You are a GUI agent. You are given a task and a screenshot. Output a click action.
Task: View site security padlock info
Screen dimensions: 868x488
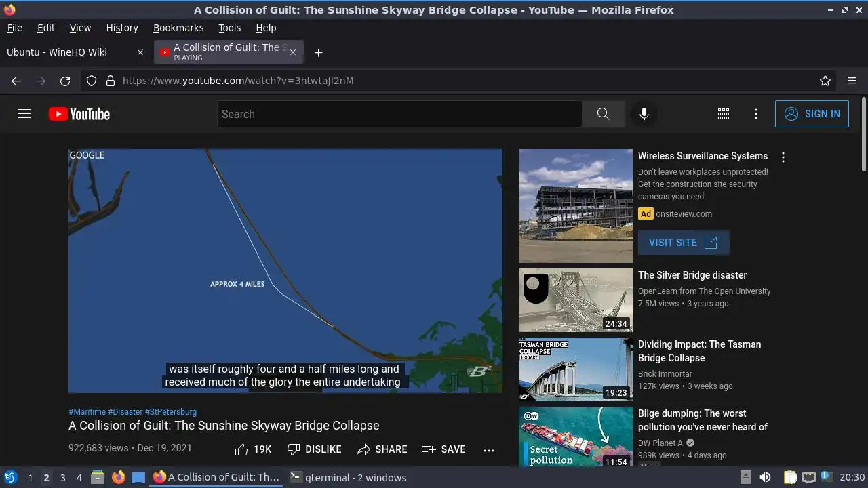(111, 81)
